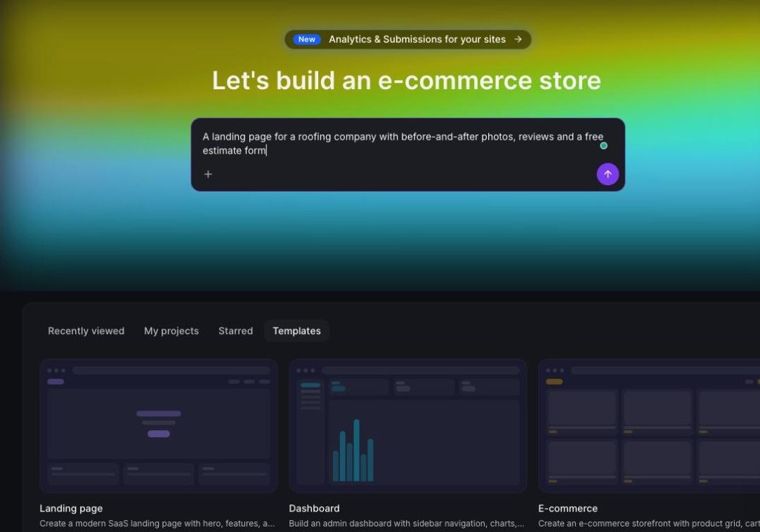Click the plus attach icon in prompt box
This screenshot has width=760, height=532.
208,174
